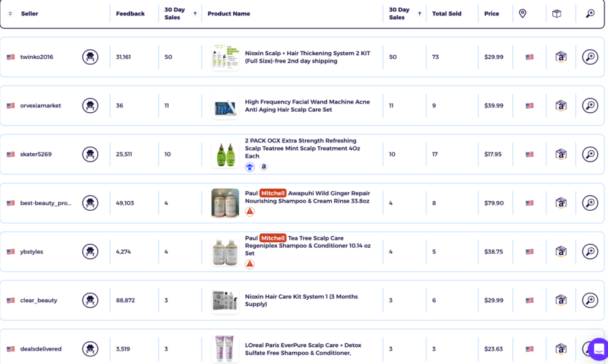This screenshot has height=364, width=608.
Task: Click the Product Name column header
Action: point(229,14)
